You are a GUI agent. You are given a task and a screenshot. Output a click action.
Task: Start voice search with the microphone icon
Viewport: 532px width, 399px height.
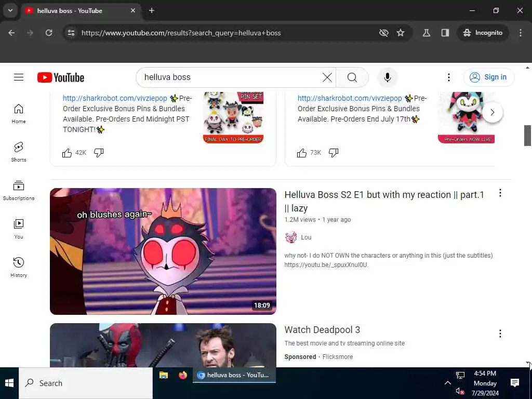click(388, 77)
